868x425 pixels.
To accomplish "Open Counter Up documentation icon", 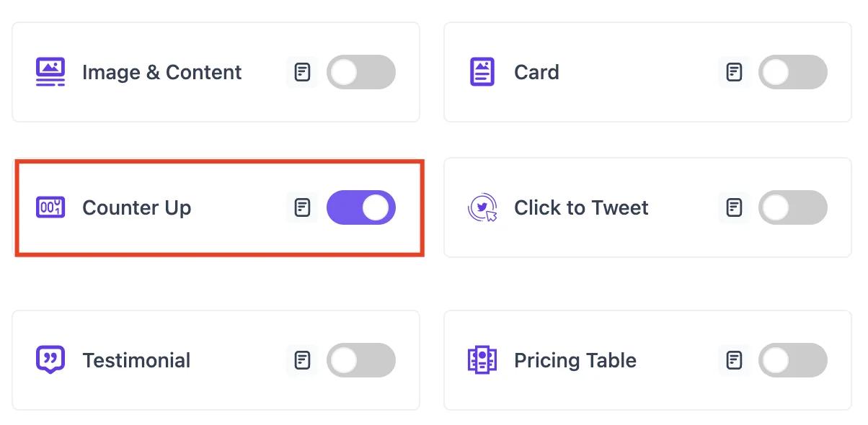I will tap(302, 207).
